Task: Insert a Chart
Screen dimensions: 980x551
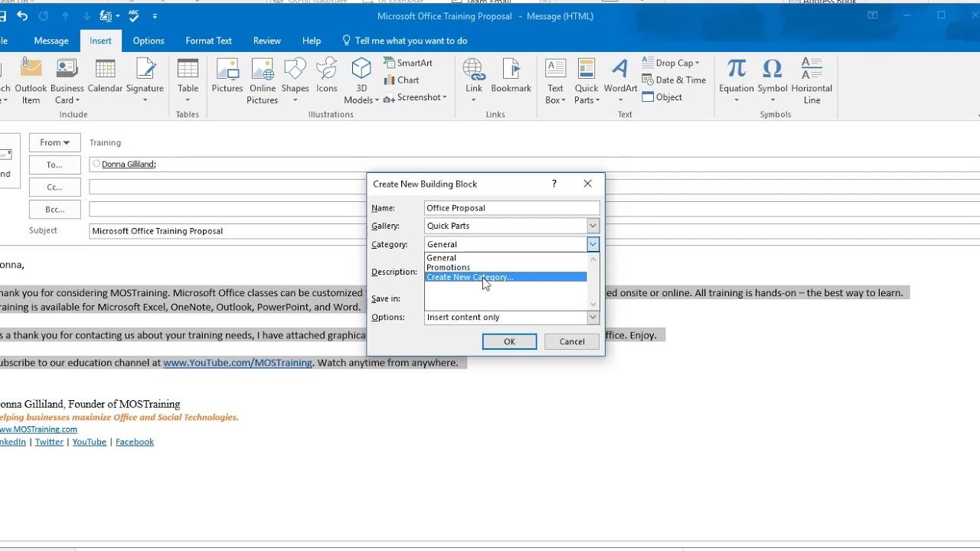Action: tap(404, 80)
